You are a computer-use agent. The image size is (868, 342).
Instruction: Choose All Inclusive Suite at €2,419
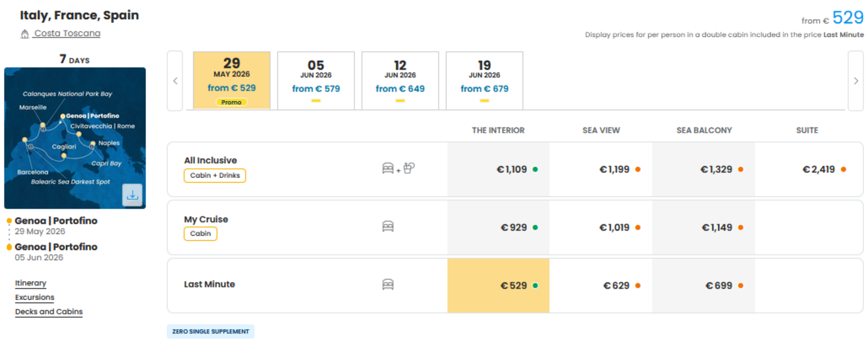click(809, 169)
